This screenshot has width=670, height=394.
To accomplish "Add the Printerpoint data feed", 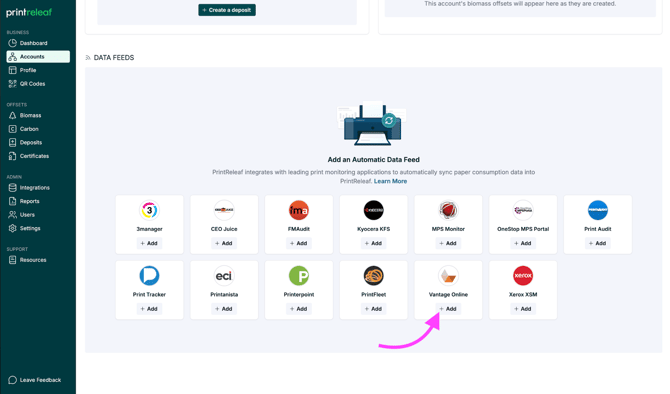I will (299, 309).
